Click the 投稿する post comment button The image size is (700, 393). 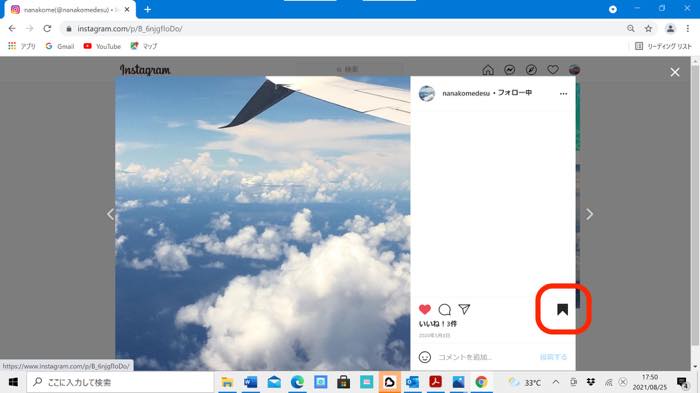(x=554, y=357)
